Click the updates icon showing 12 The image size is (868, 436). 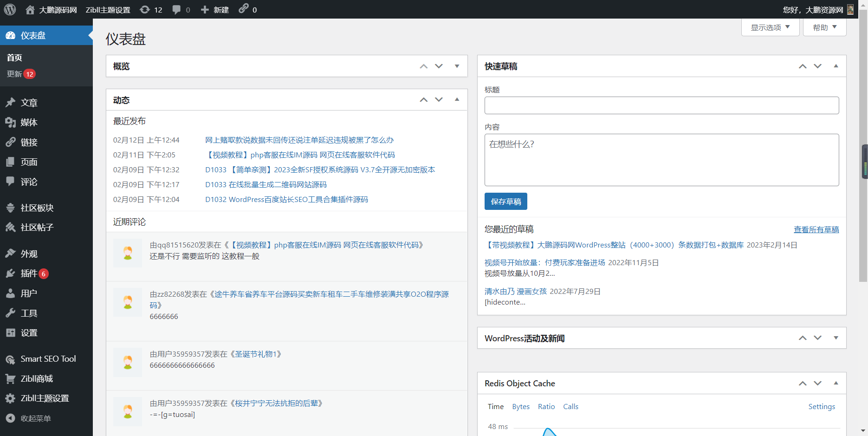150,9
